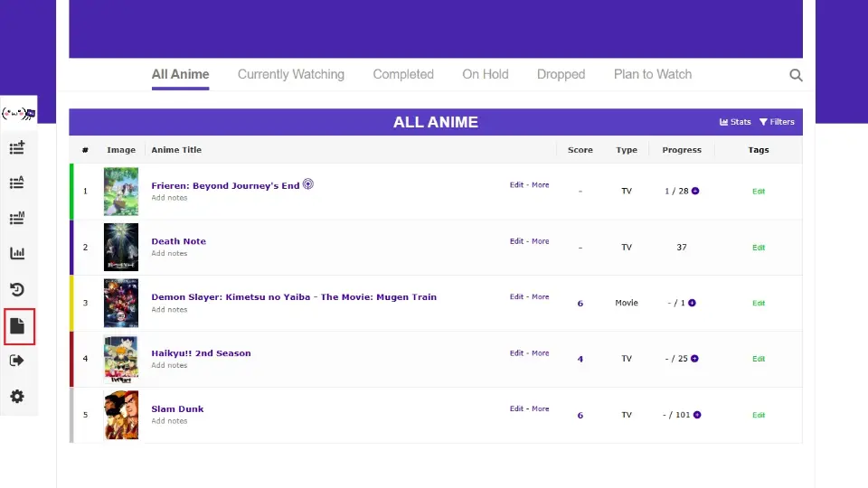Open list settings gear icon
This screenshot has height=488, width=868.
17,397
